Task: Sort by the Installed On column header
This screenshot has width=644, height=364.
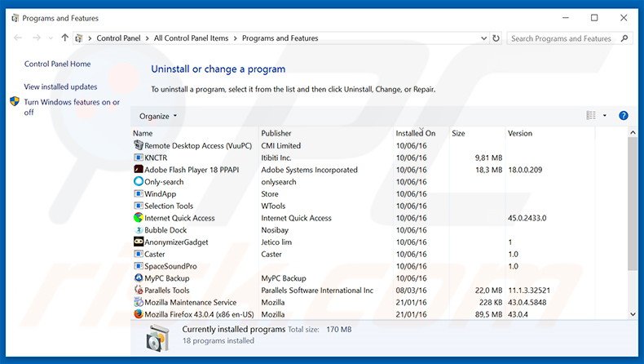Action: click(x=415, y=133)
